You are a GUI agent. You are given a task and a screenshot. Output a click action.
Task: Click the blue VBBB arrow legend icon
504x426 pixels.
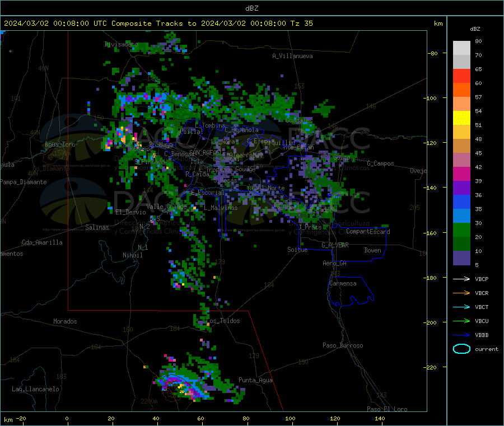pos(461,335)
